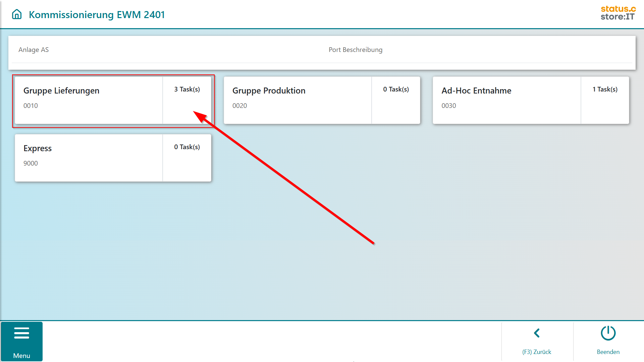Click the back chevron icon

(537, 333)
